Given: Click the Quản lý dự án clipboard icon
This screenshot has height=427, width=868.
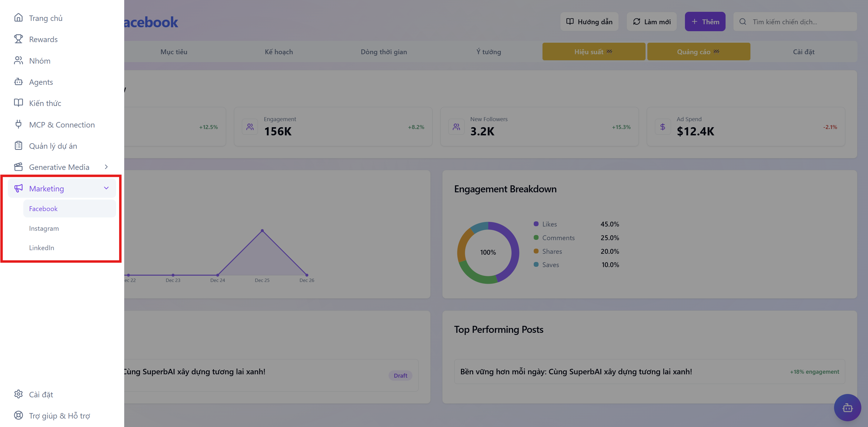Looking at the screenshot, I should click(18, 145).
